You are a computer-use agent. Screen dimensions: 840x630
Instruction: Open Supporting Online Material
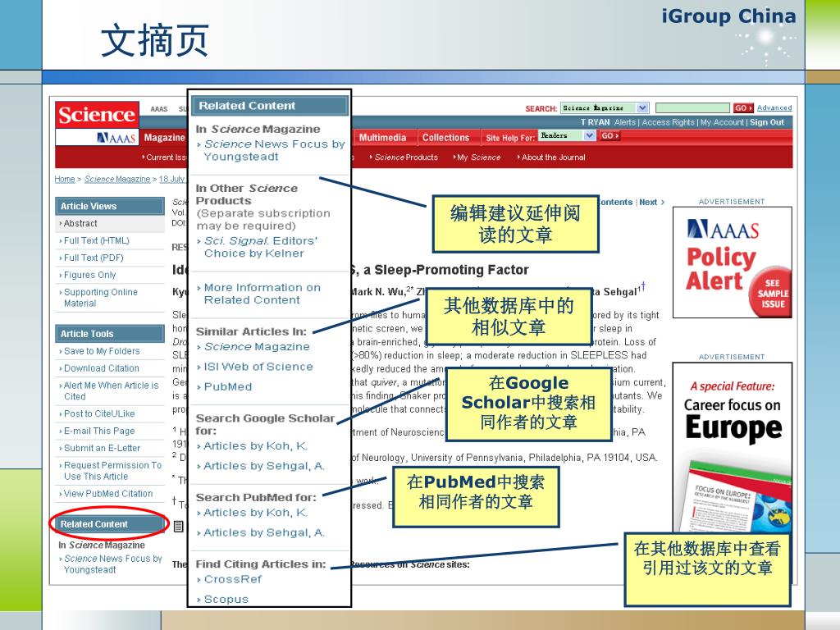pyautogui.click(x=100, y=297)
